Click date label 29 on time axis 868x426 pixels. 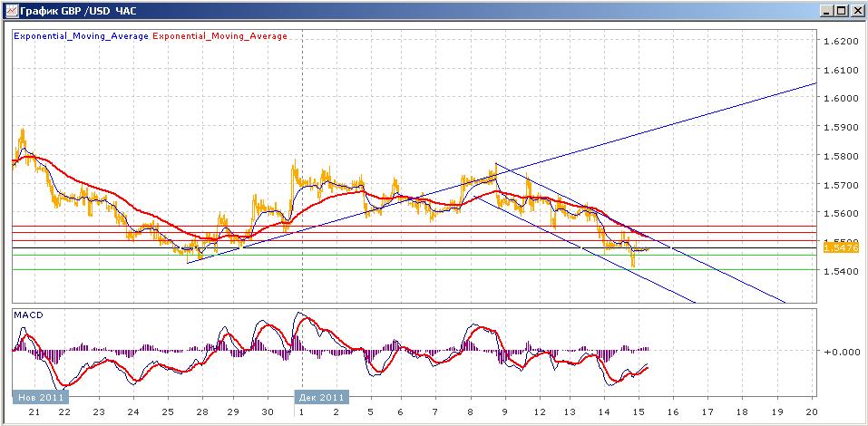coord(233,412)
